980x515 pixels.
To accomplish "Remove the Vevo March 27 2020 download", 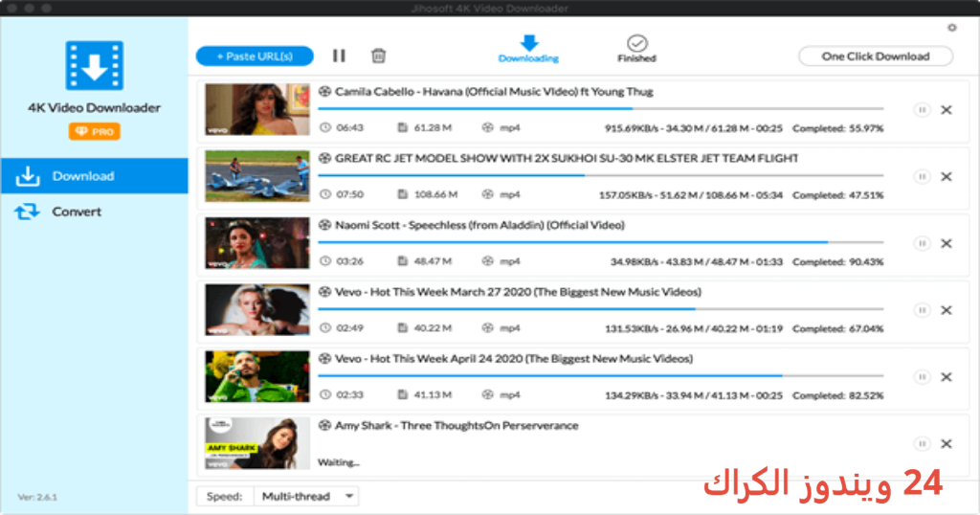I will click(x=947, y=310).
